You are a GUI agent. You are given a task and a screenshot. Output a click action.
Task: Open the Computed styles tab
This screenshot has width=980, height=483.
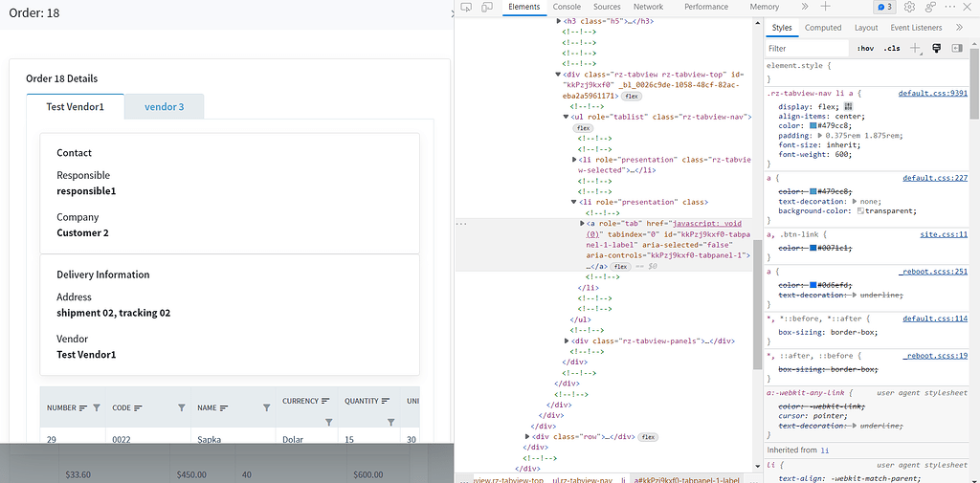[x=823, y=28]
